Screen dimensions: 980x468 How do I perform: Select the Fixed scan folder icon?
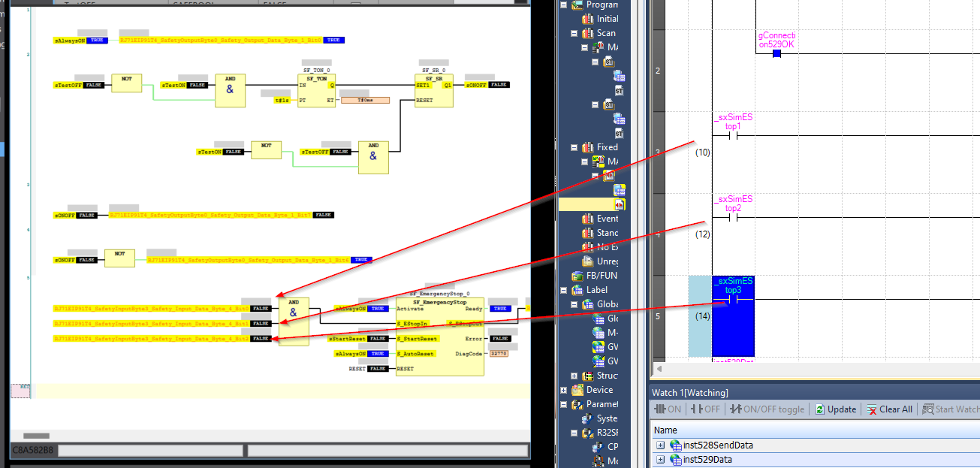click(590, 147)
